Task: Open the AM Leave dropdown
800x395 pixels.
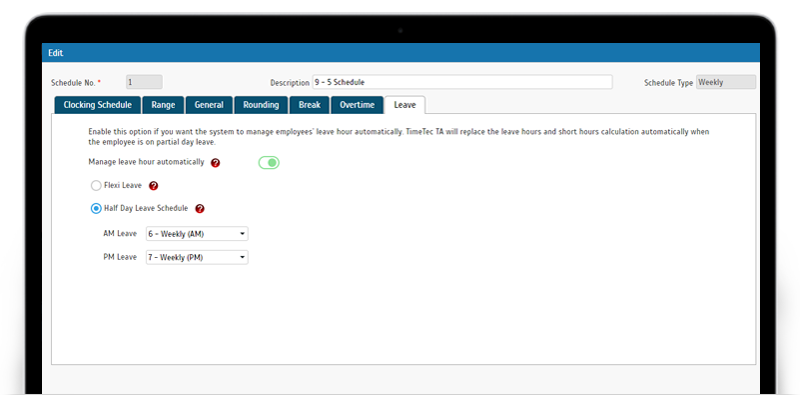Action: click(x=197, y=234)
